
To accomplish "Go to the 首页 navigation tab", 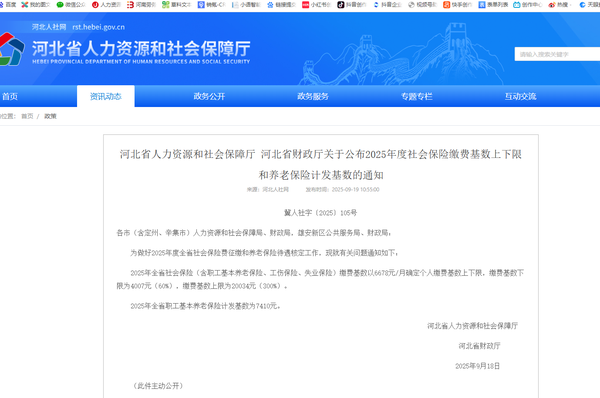I will point(10,96).
